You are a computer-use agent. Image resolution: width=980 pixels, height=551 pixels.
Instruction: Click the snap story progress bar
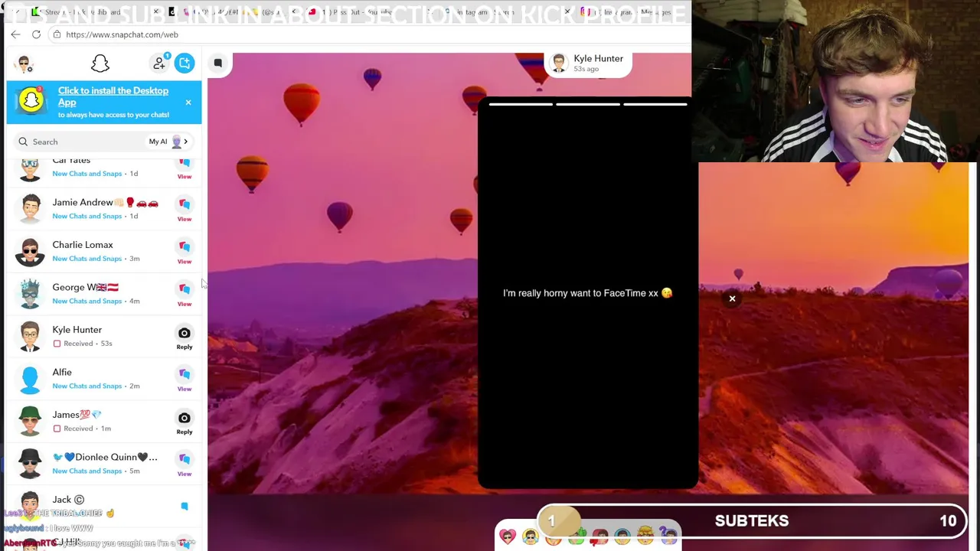coord(588,104)
